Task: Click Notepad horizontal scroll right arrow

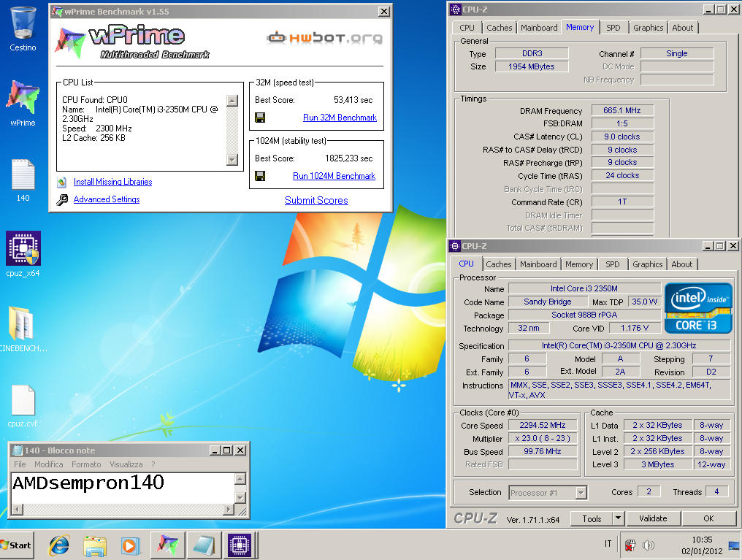Action: pos(229,510)
